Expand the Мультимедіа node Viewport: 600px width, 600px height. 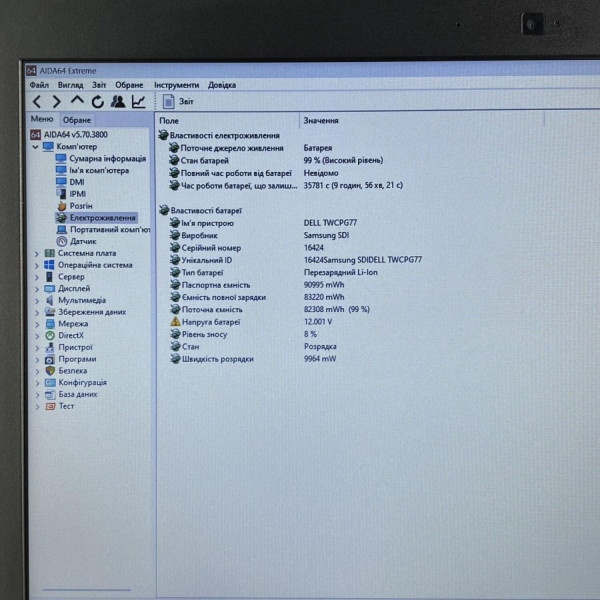pos(37,301)
